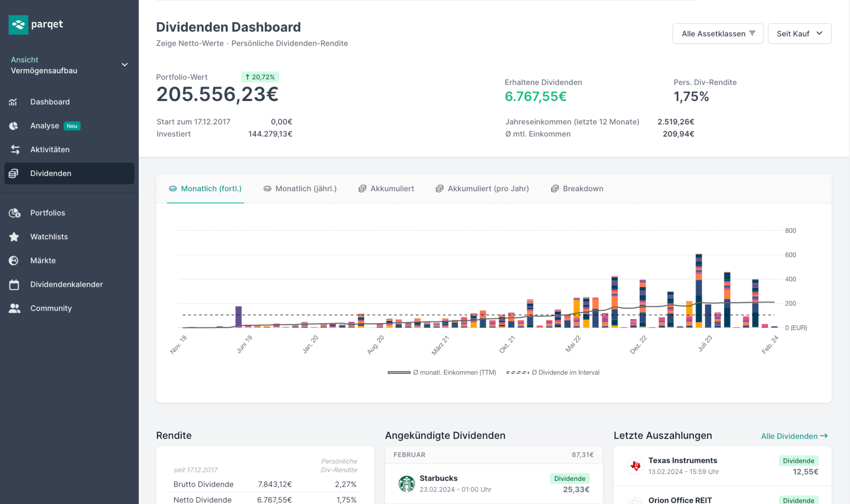The width and height of the screenshot is (850, 504).
Task: Open Märkte in the sidebar
Action: click(x=69, y=260)
